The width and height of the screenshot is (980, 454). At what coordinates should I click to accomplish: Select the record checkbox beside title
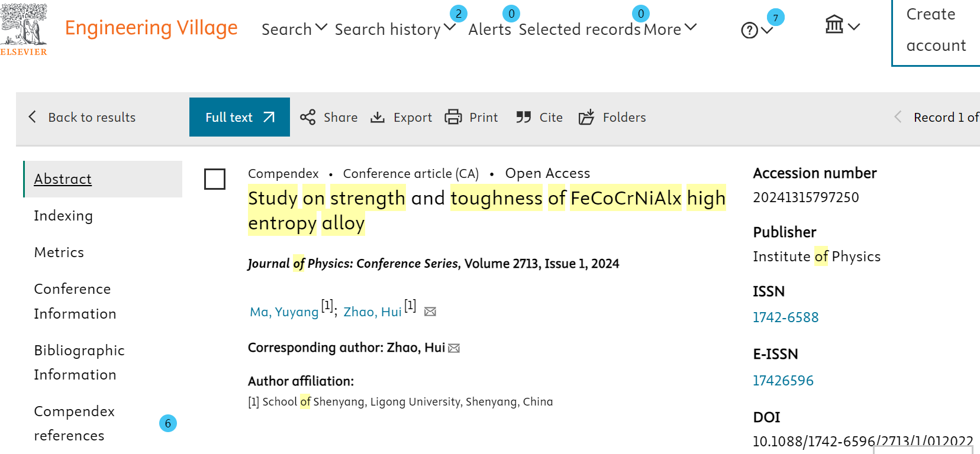215,179
